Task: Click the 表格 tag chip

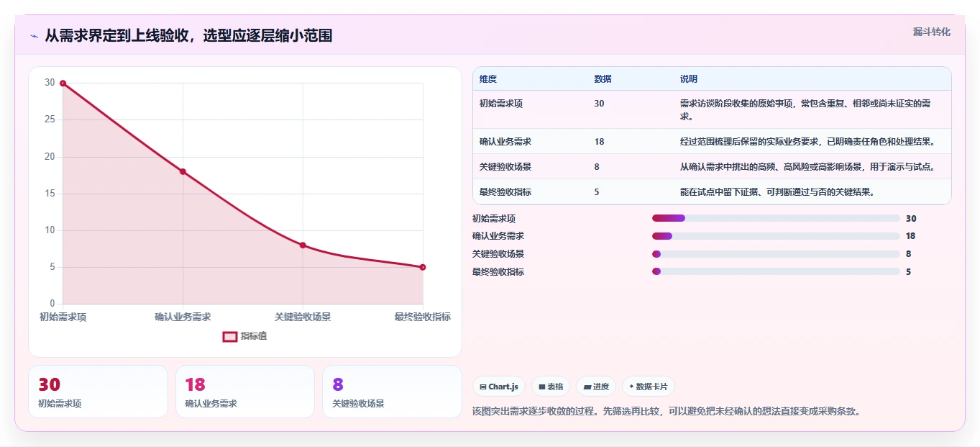Action: 551,387
